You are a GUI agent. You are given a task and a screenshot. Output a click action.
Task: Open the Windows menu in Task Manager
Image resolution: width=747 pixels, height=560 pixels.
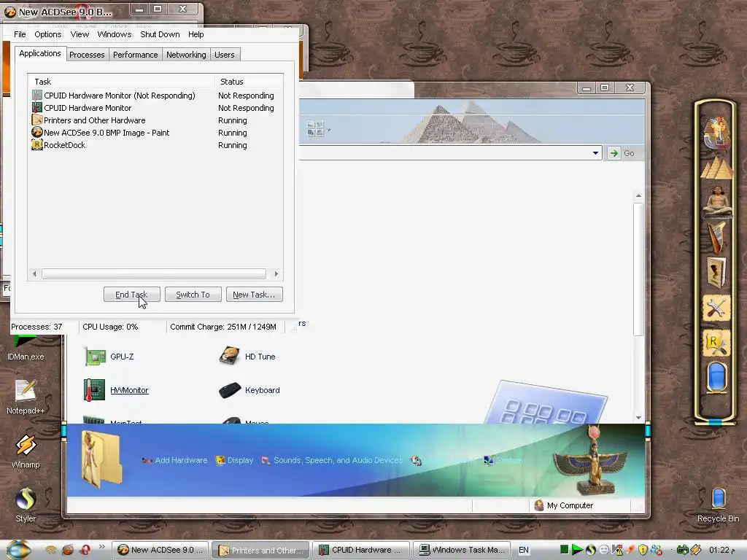click(115, 34)
